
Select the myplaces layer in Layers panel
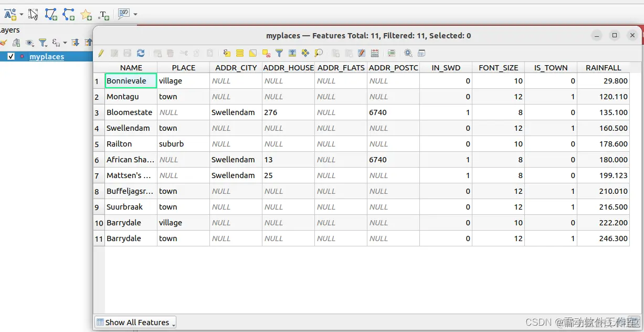[47, 56]
